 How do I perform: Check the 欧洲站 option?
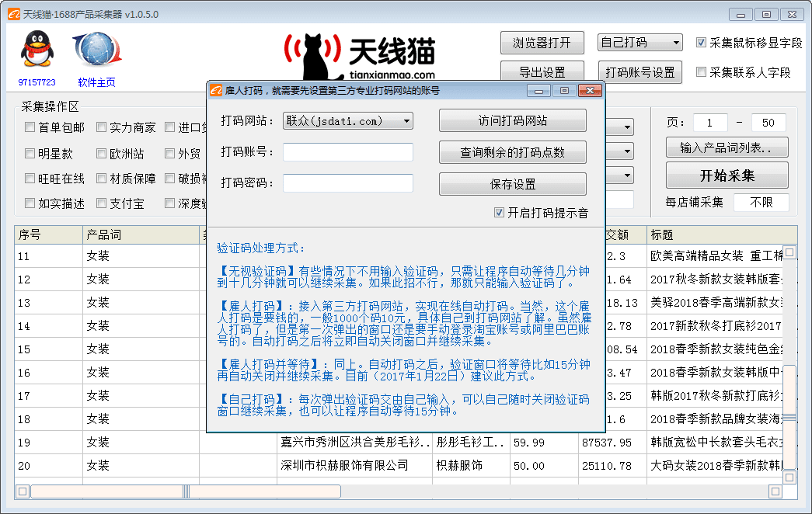click(x=102, y=153)
